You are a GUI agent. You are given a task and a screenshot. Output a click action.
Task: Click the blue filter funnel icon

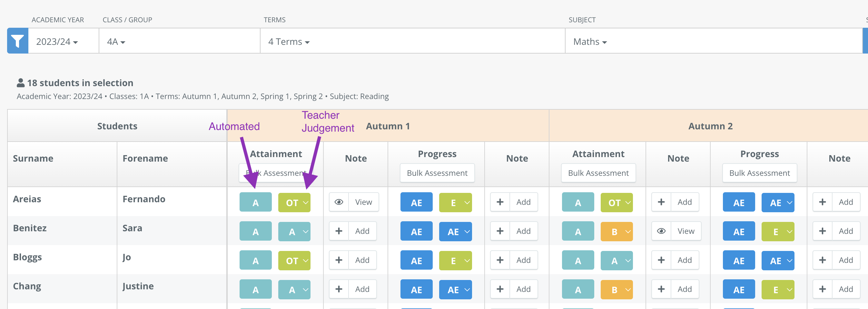coord(17,41)
